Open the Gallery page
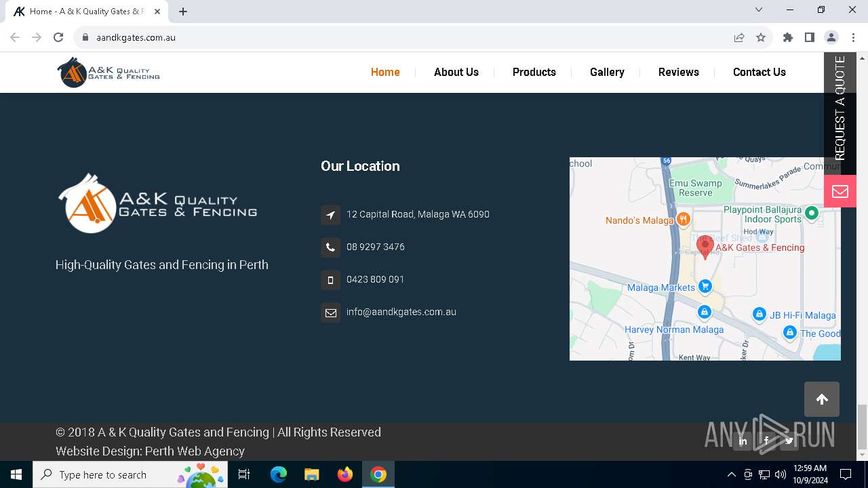The height and width of the screenshot is (488, 868). click(607, 72)
